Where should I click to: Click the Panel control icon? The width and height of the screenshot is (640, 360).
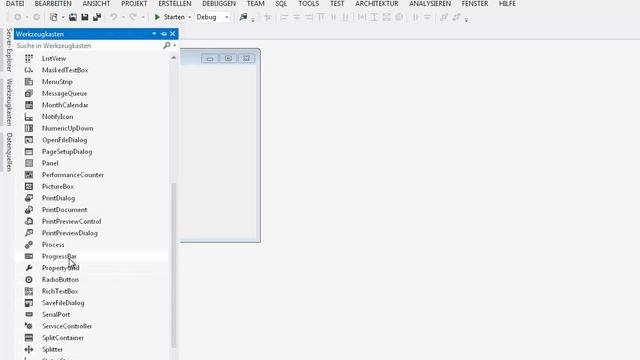(29, 163)
